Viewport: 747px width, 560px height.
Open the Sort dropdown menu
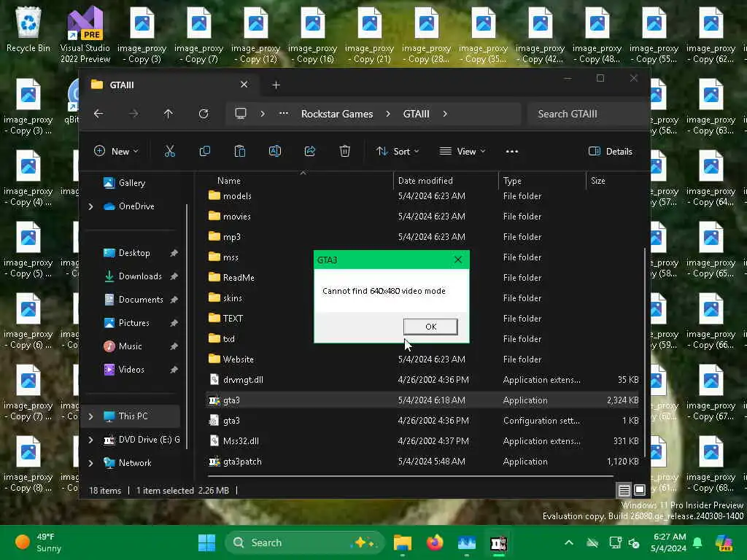(x=398, y=152)
